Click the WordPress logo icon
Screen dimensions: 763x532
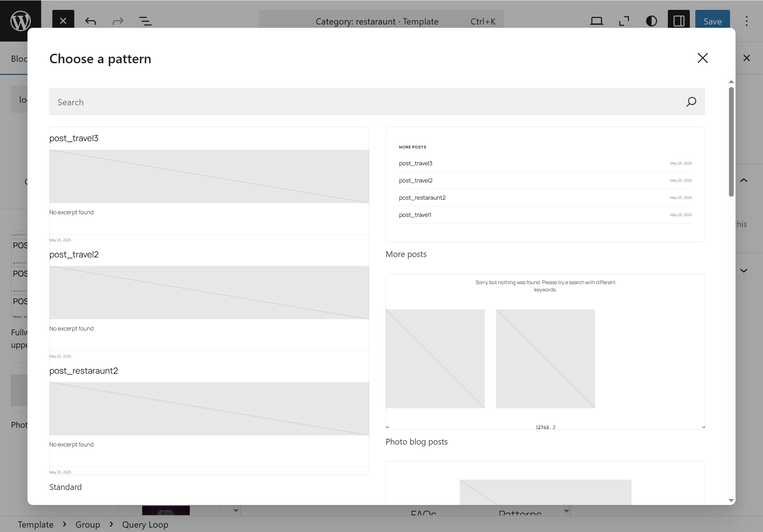20,21
